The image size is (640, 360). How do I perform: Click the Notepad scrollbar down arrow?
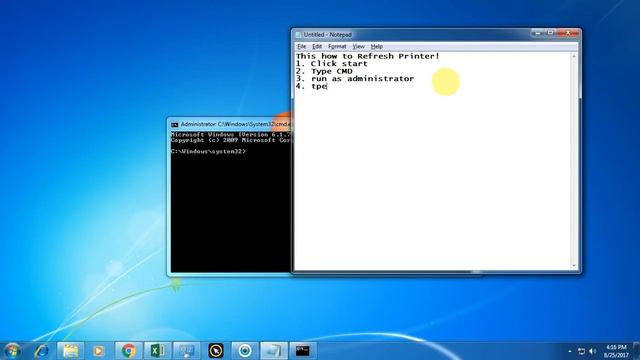coord(574,266)
